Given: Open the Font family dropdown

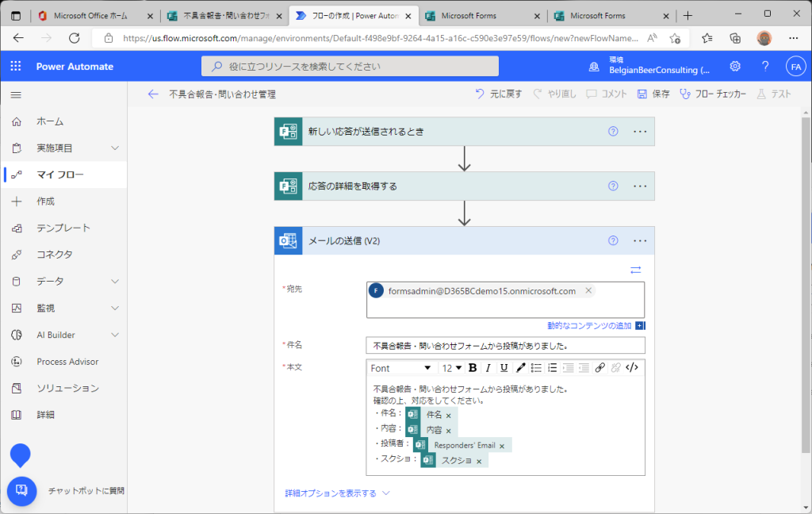Looking at the screenshot, I should pyautogui.click(x=400, y=368).
